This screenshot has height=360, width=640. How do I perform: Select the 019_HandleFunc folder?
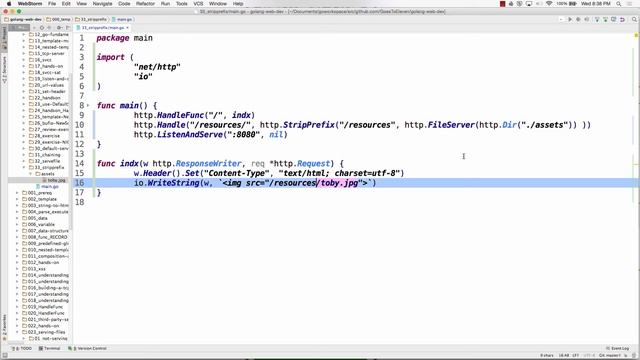click(42, 307)
